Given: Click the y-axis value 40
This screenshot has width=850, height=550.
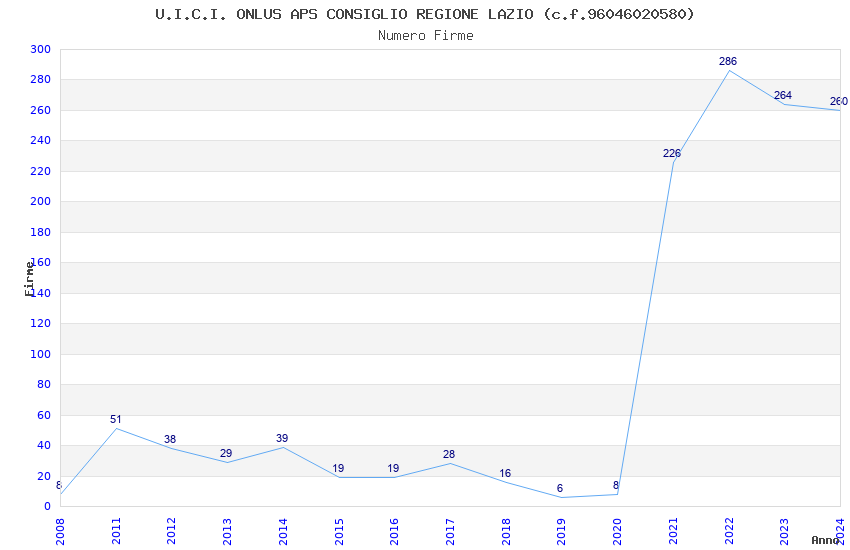Looking at the screenshot, I should (x=44, y=445).
